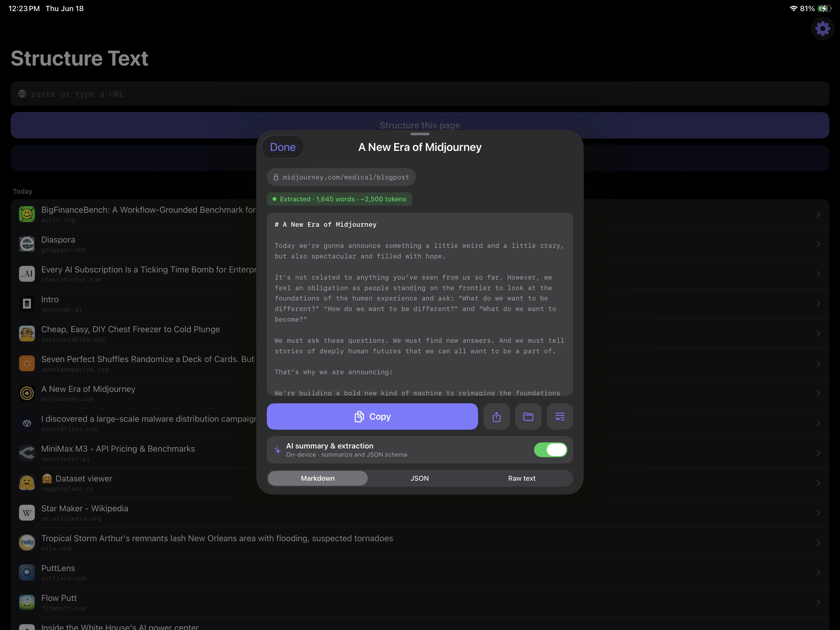Open I discovered a large-scale malware row

coord(420,423)
